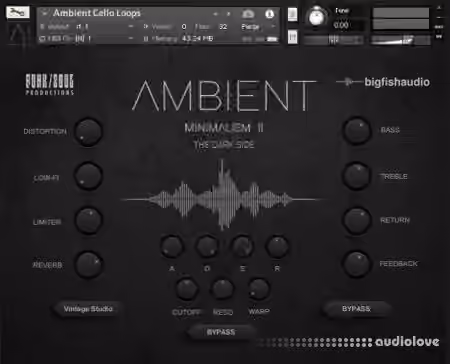Image resolution: width=450 pixels, height=364 pixels.
Task: Expand the instrument name dropdown arrow
Action: 44,13
